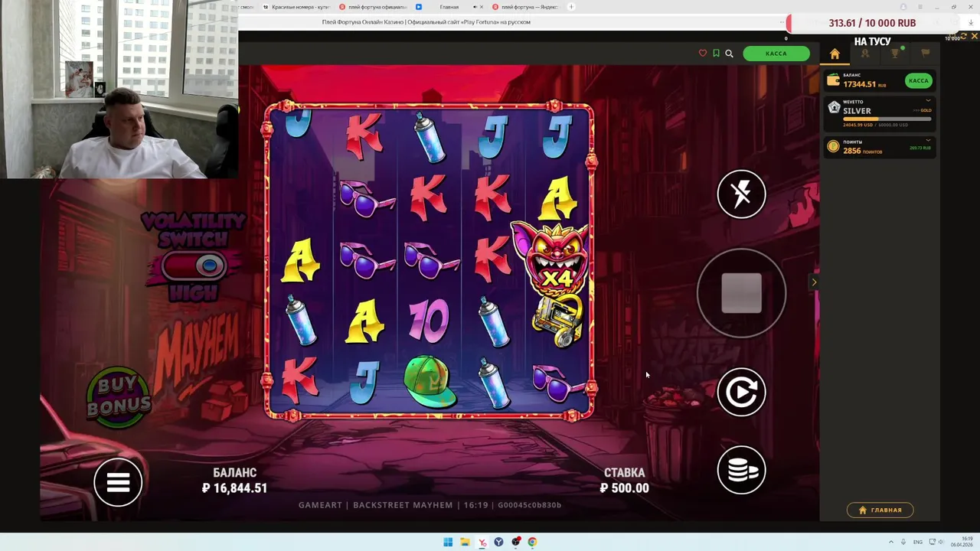Click the ENG language indicator
980x551 pixels.
(x=918, y=542)
